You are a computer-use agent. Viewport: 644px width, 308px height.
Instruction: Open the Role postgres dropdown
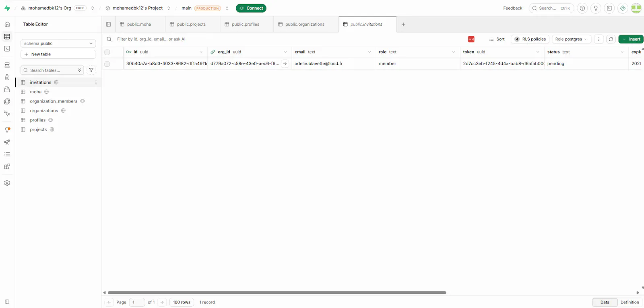tap(572, 39)
